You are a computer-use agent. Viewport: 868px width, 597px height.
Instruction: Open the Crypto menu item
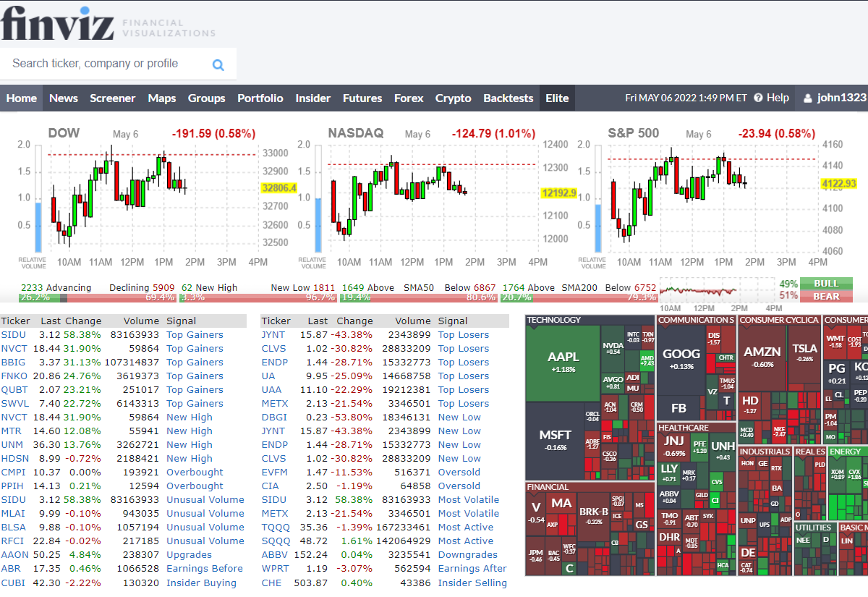pos(454,98)
